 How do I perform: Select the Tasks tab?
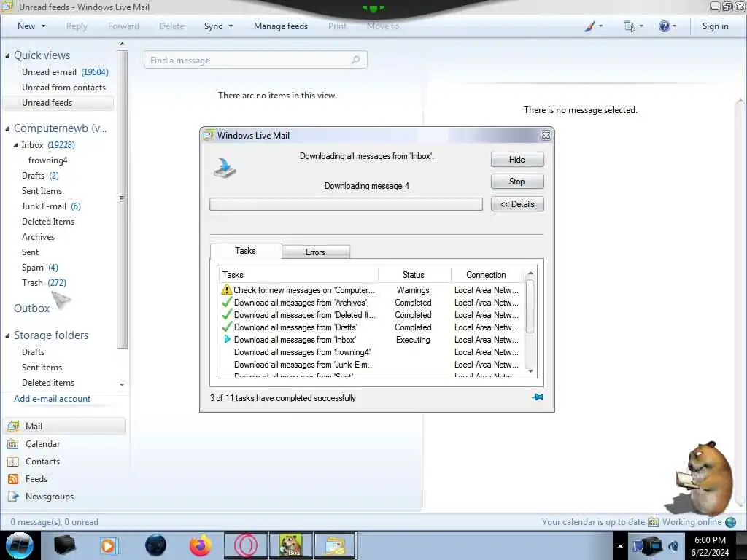tap(245, 251)
